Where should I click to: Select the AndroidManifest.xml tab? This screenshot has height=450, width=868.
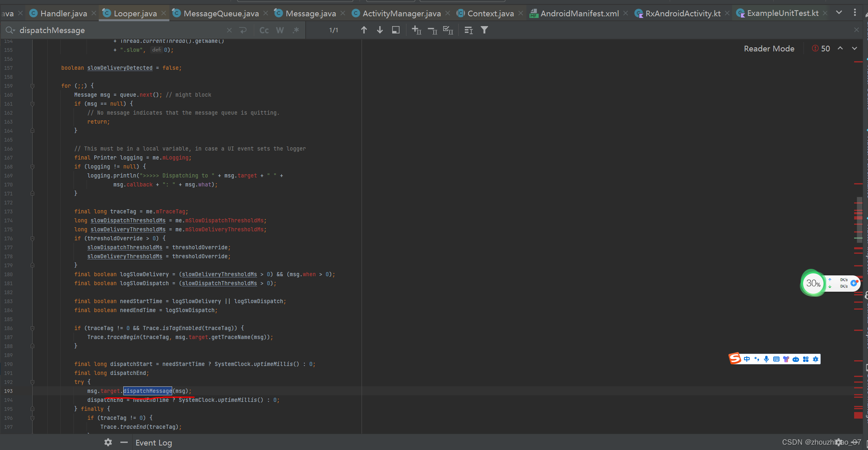click(x=579, y=13)
